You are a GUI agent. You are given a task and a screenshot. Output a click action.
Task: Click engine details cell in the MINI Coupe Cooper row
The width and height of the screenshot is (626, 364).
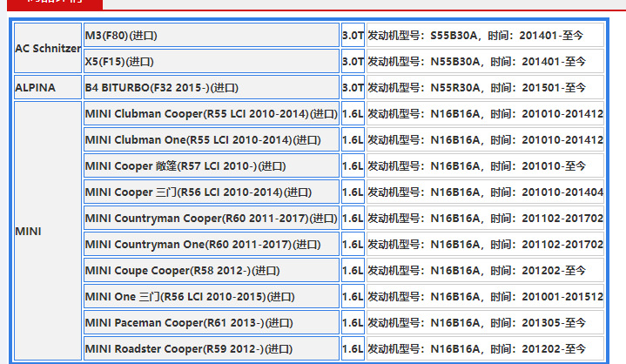485,271
